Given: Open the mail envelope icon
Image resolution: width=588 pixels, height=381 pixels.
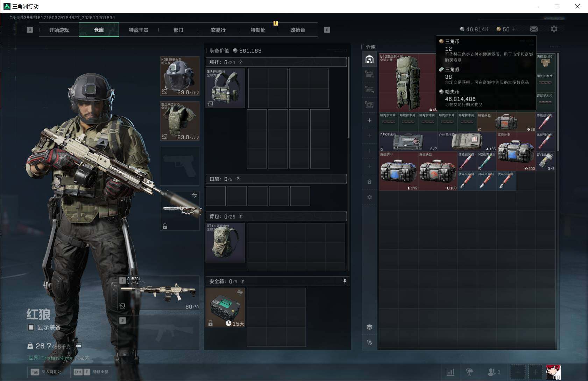Looking at the screenshot, I should coord(534,29).
